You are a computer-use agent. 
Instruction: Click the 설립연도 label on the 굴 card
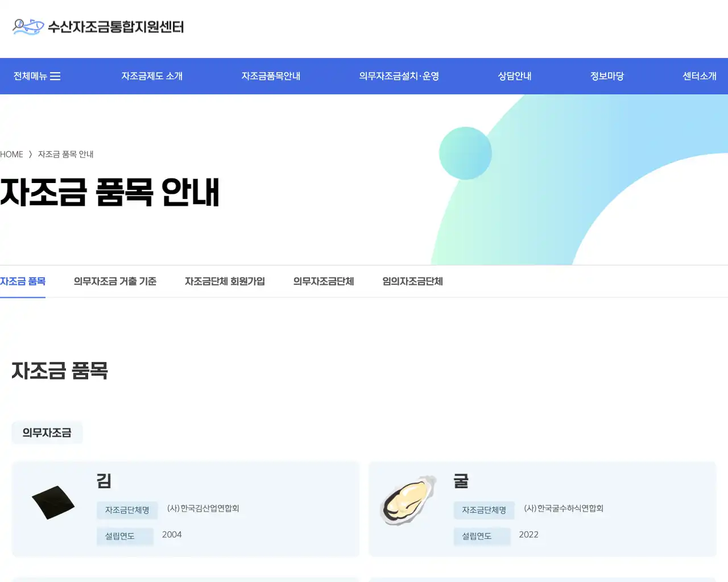pos(482,536)
